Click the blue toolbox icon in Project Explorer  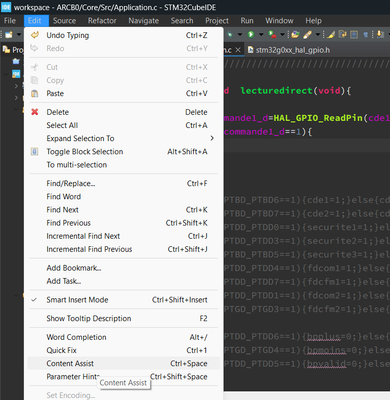[16, 61]
